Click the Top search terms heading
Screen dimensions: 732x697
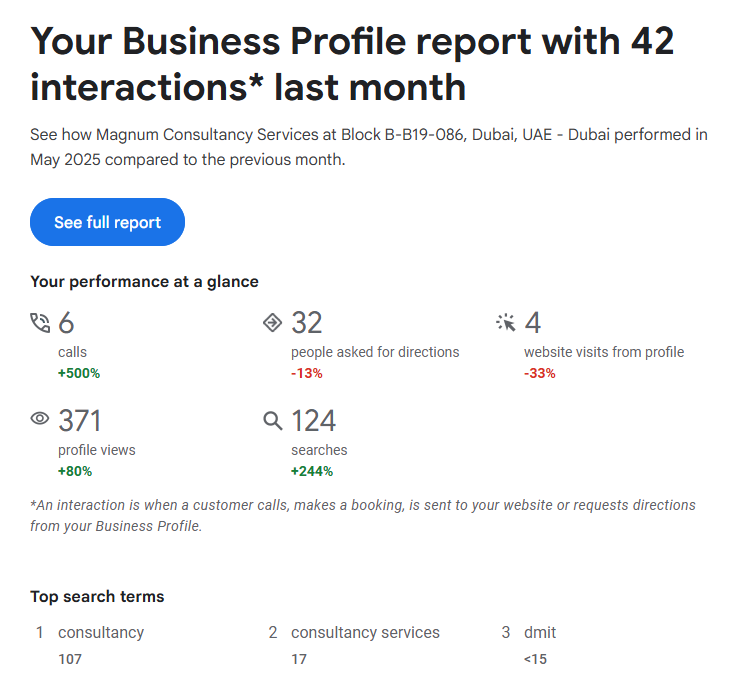point(97,596)
